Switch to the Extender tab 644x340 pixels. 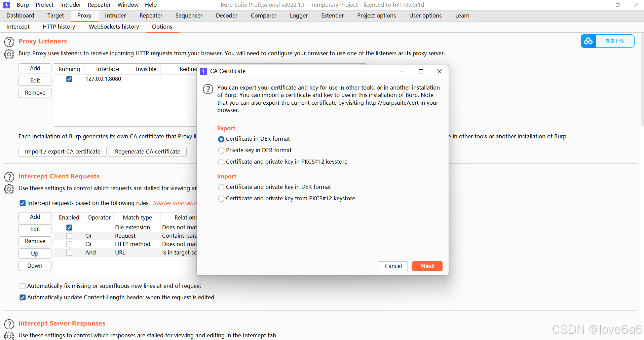point(332,15)
